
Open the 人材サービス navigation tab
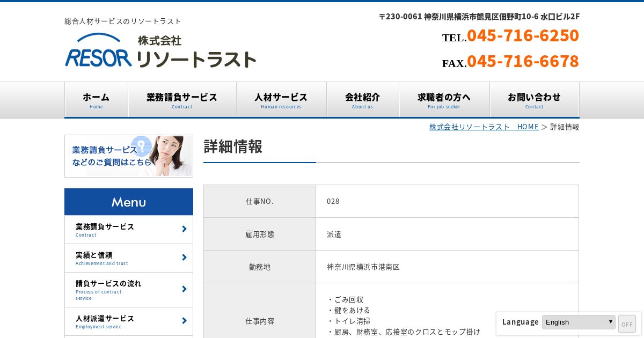pyautogui.click(x=281, y=100)
